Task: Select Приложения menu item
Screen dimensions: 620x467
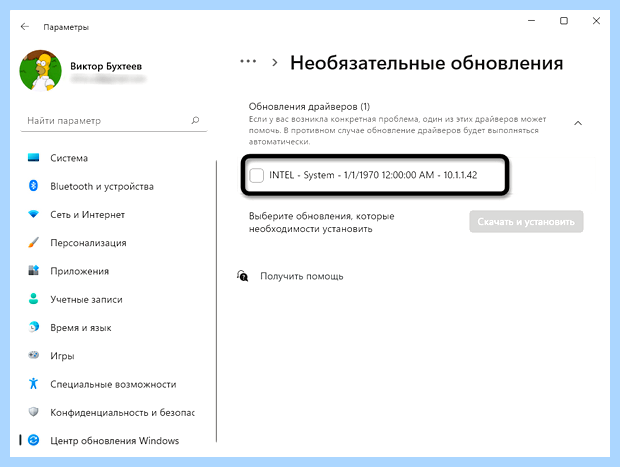Action: click(x=79, y=271)
